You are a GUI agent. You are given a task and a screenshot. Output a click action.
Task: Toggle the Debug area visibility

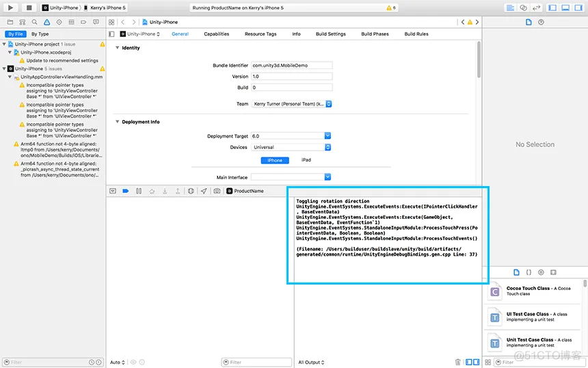pos(565,8)
